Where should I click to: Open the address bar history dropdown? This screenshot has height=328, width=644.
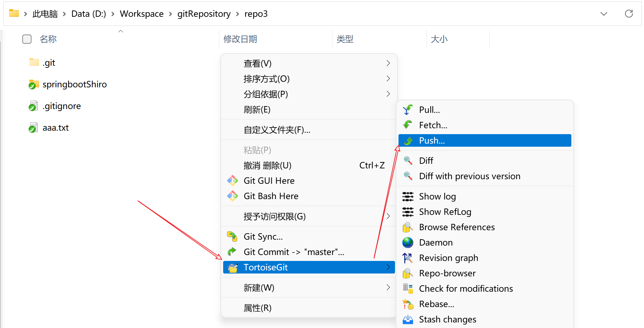(603, 14)
